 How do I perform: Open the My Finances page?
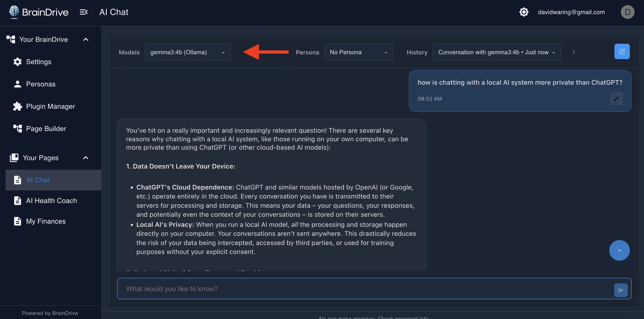46,221
